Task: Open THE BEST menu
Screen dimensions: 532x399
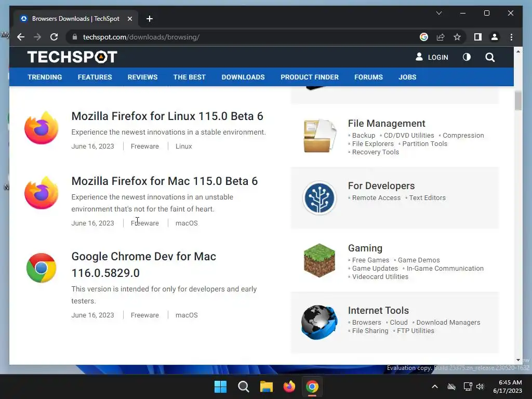Action: [189, 77]
